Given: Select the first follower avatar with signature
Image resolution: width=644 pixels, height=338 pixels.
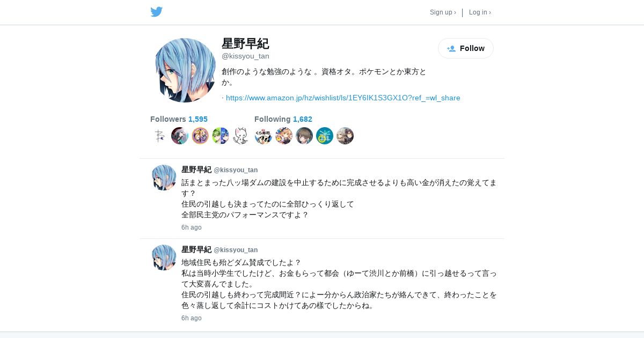Looking at the screenshot, I should pyautogui.click(x=159, y=136).
